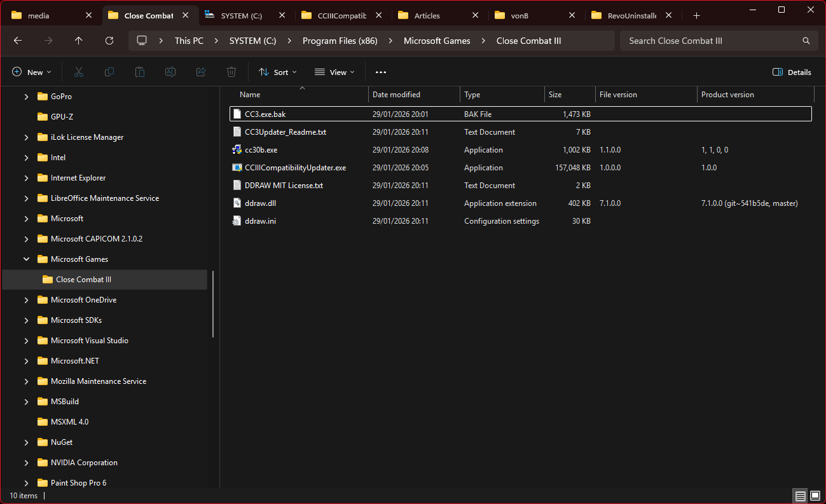This screenshot has height=504, width=826.
Task: Expand the iLok License Manager folder
Action: [26, 137]
